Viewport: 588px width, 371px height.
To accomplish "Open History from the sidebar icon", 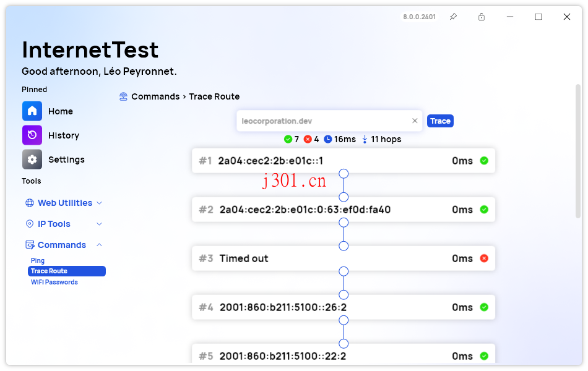I will (32, 135).
